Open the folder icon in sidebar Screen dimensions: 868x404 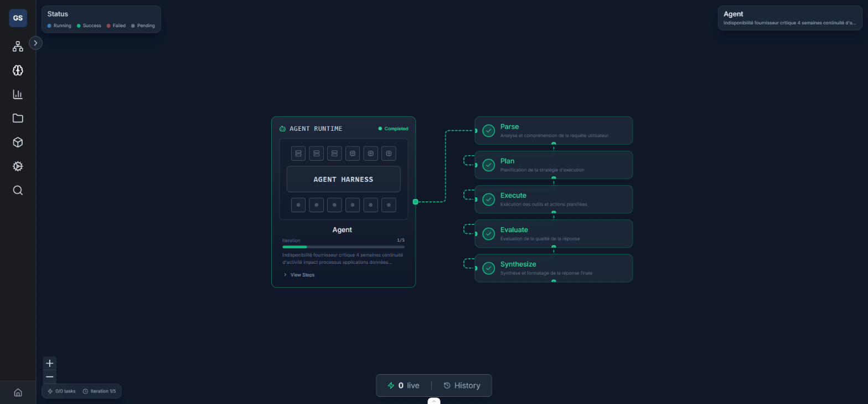18,118
